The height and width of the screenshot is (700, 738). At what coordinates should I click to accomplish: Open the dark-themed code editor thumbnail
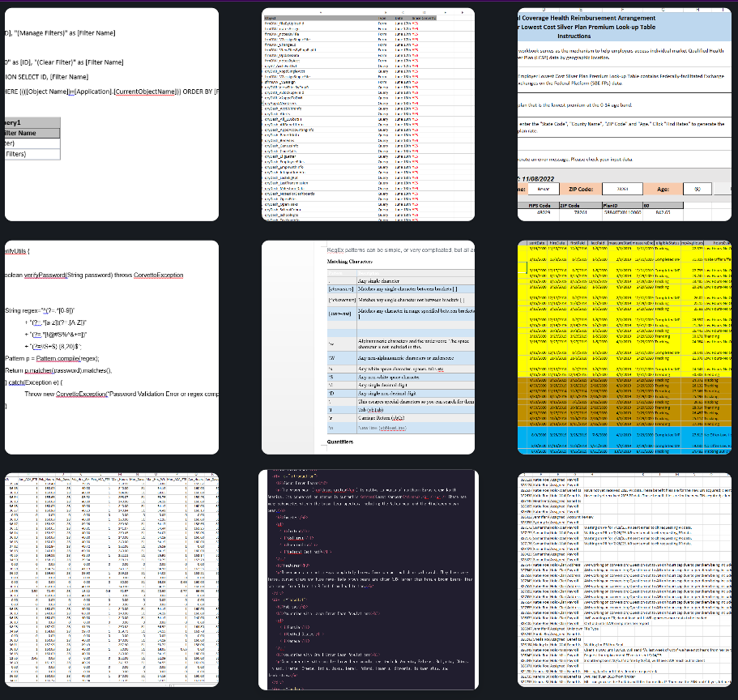coord(368,580)
